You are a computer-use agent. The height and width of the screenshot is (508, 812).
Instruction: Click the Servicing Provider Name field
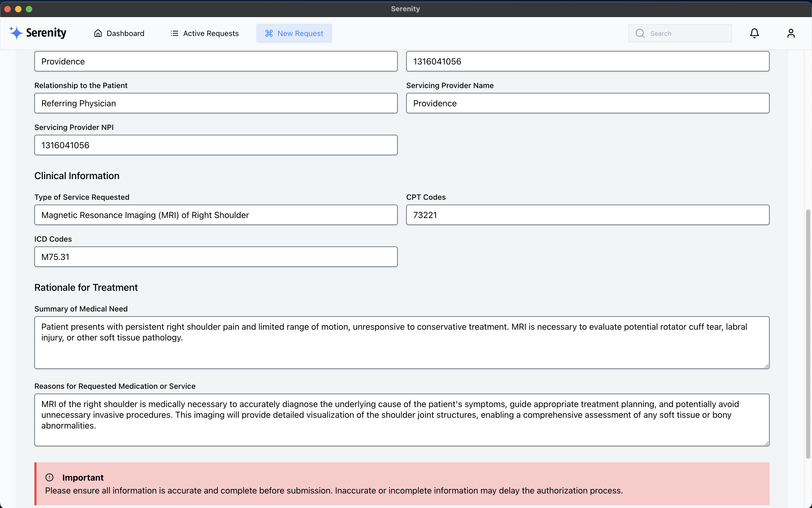coord(587,103)
